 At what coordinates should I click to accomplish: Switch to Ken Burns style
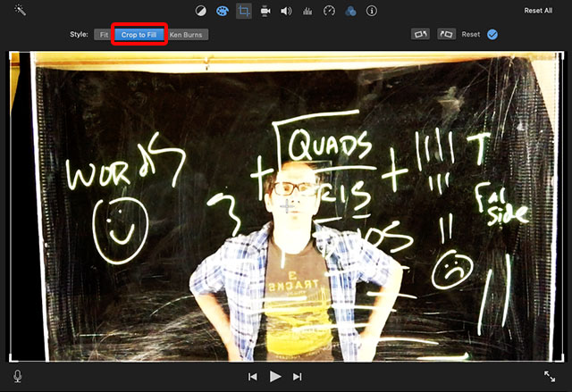coord(187,35)
